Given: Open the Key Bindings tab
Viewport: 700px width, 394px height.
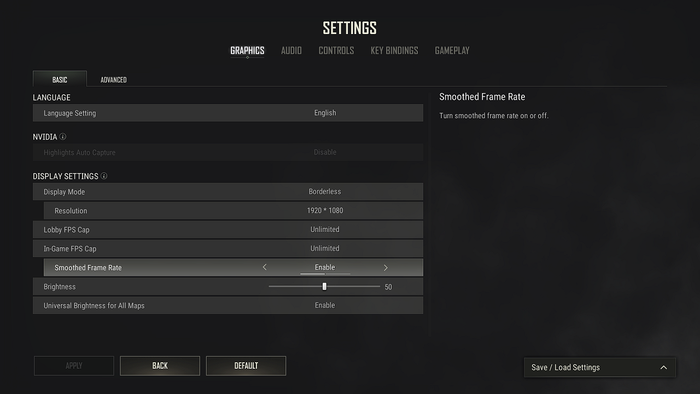Looking at the screenshot, I should coord(394,50).
